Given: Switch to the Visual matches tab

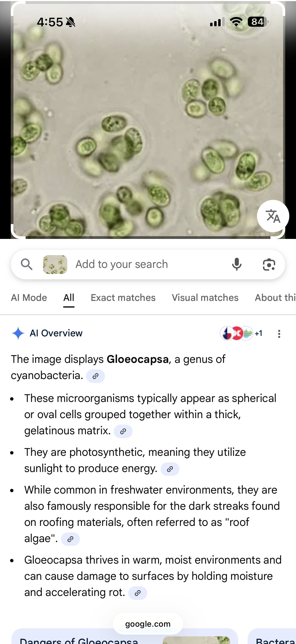Looking at the screenshot, I should [x=205, y=298].
